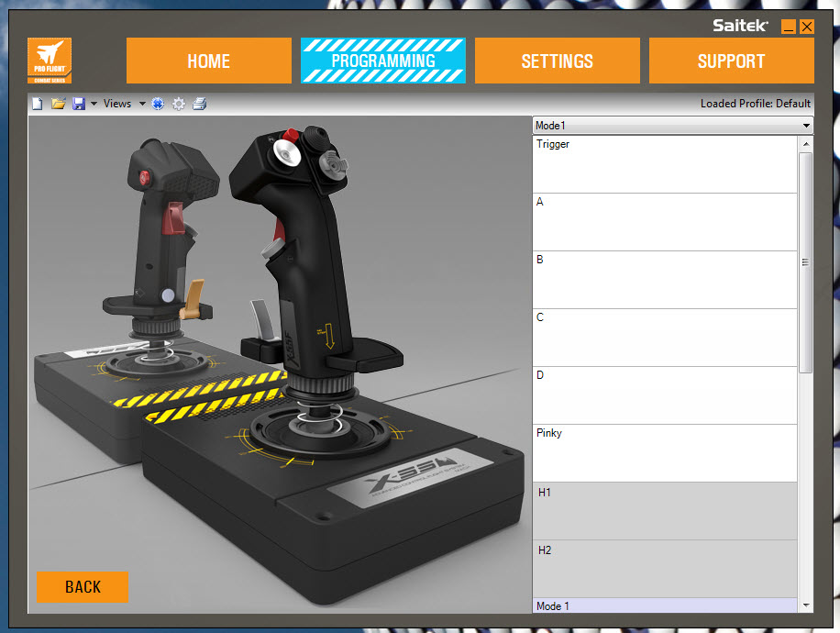The height and width of the screenshot is (633, 840).
Task: Select the A button assignment cell
Action: 665,222
